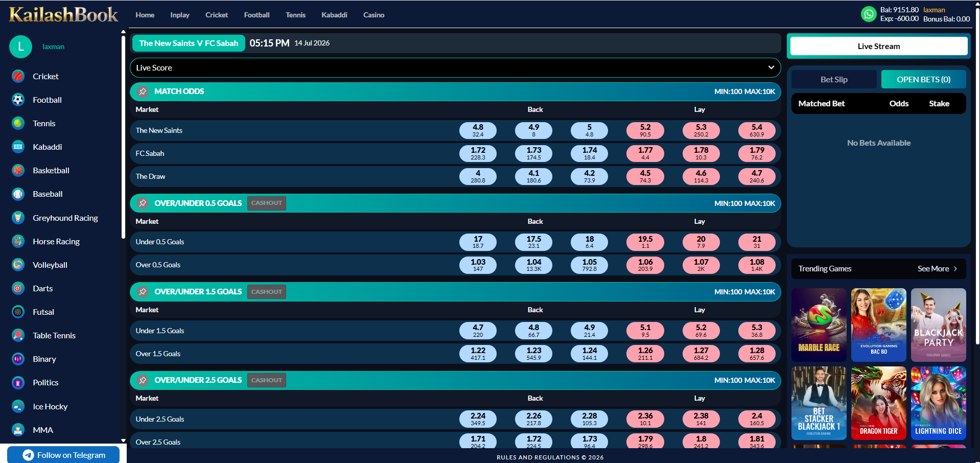Open Dragon Tiger game thumbnail
980x463 pixels.
tap(879, 403)
